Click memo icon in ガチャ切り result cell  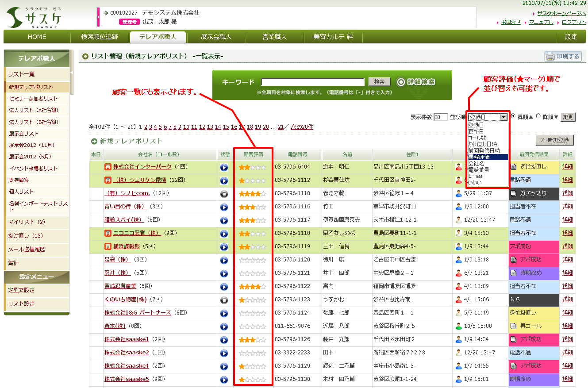click(513, 193)
